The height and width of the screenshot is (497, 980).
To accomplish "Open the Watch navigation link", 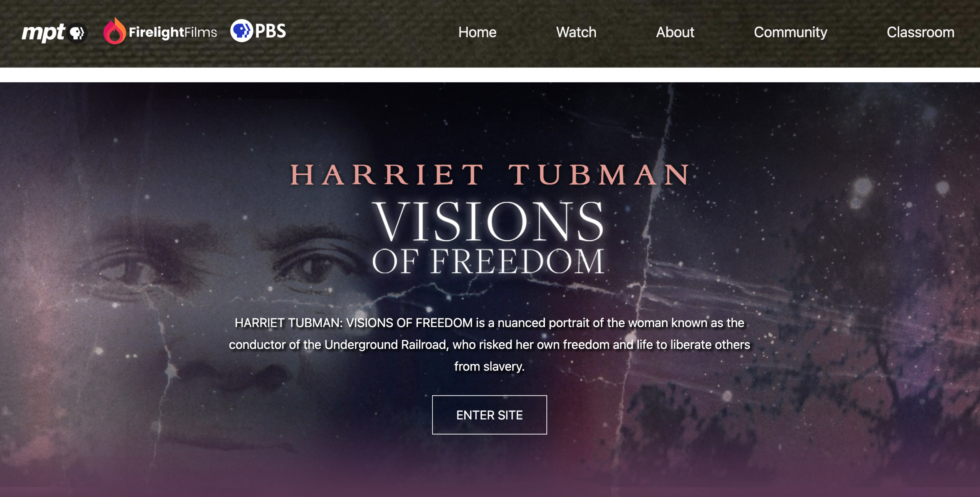I will click(576, 32).
